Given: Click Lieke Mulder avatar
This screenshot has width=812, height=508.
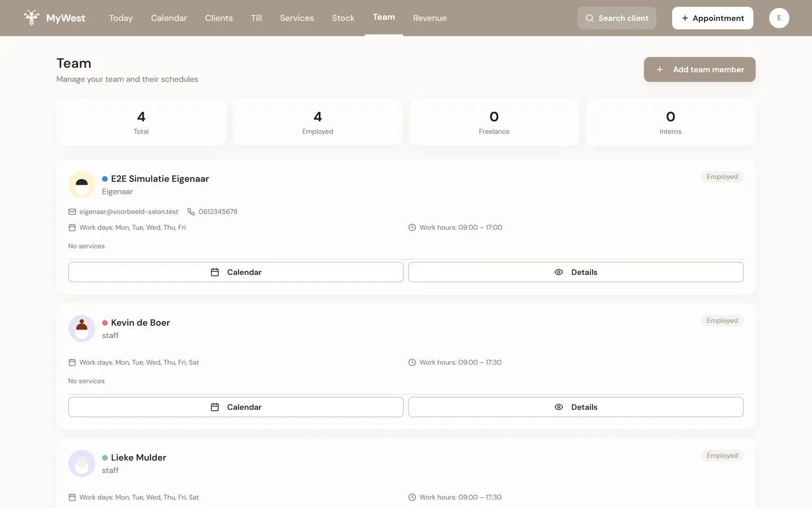Looking at the screenshot, I should (82, 463).
